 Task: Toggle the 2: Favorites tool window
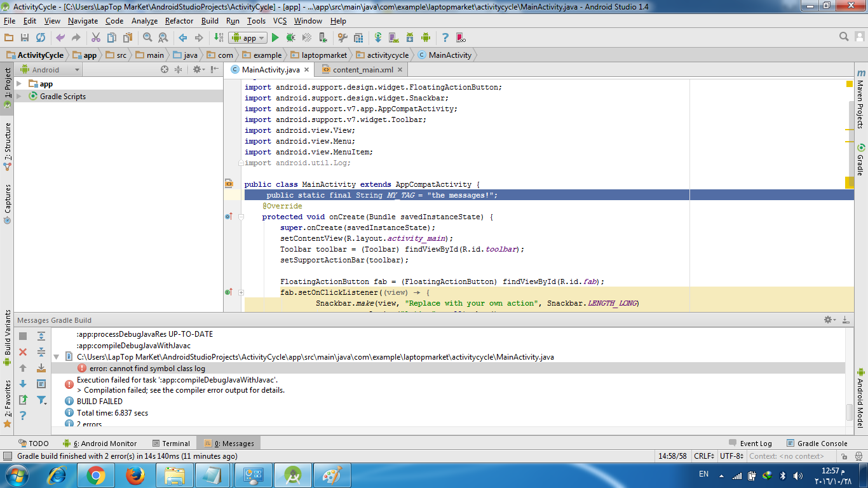(7, 403)
